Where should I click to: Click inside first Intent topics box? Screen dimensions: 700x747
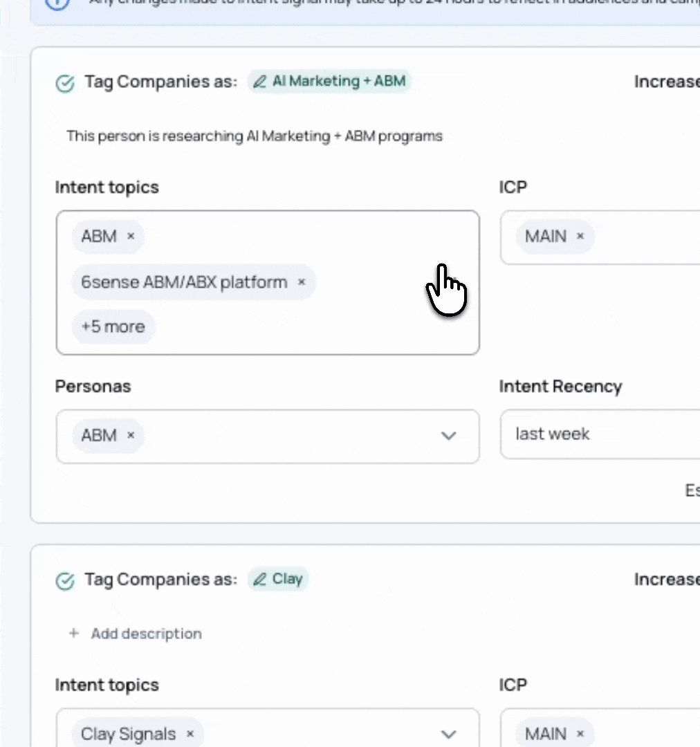coord(268,282)
